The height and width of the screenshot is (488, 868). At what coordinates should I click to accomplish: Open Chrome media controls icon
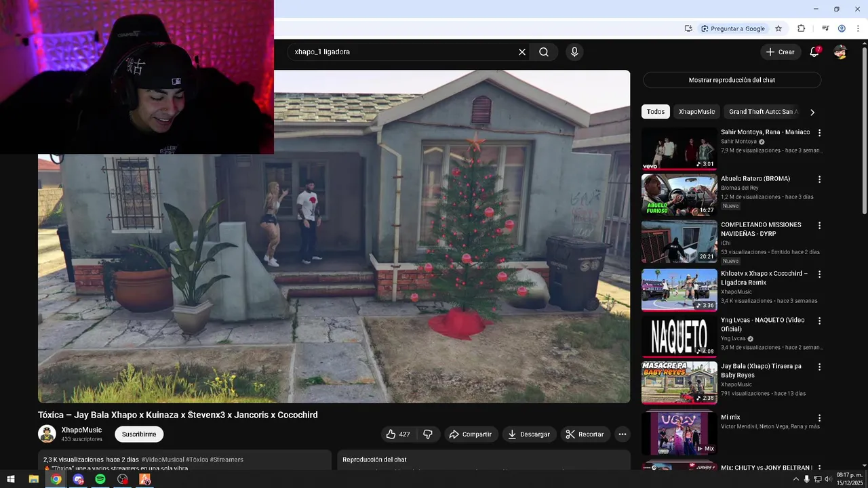coord(825,28)
